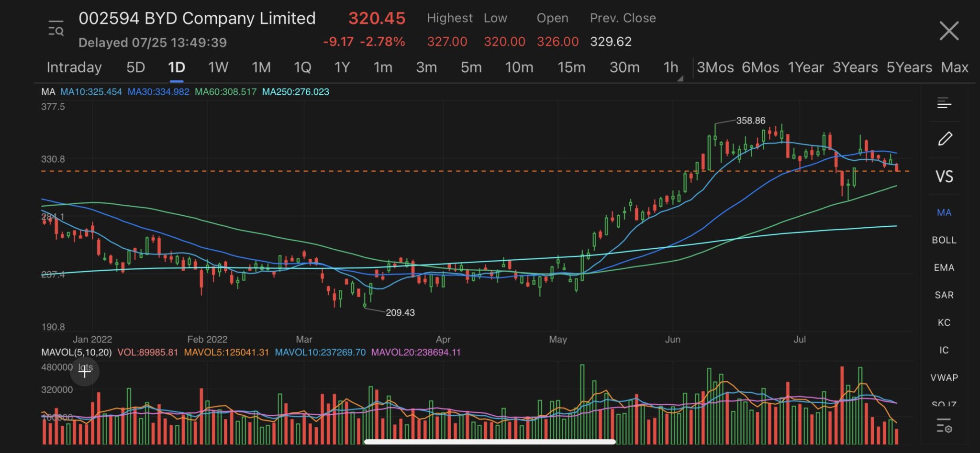The image size is (980, 453).
Task: Tap the MAVOL(5,10,20) indicator label
Action: point(77,353)
